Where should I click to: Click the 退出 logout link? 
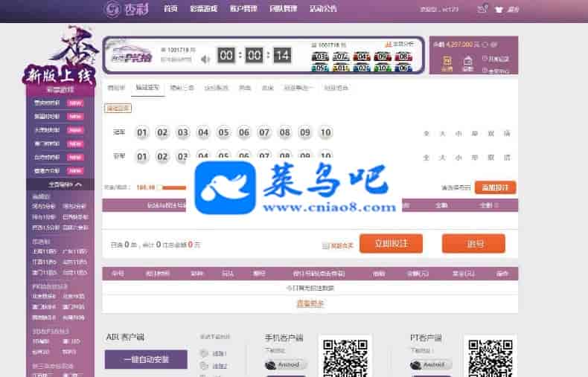click(x=513, y=10)
